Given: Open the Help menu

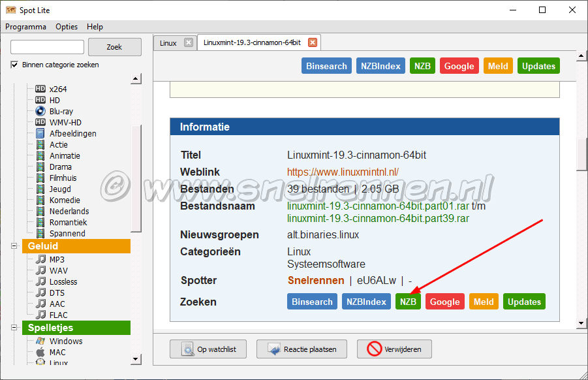Looking at the screenshot, I should click(x=95, y=27).
